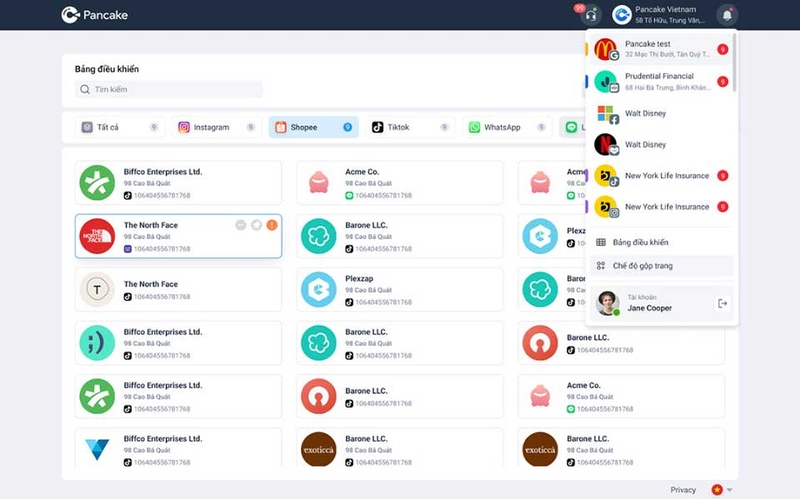Open The North Face card with T avatar
The image size is (800, 499).
tap(178, 289)
